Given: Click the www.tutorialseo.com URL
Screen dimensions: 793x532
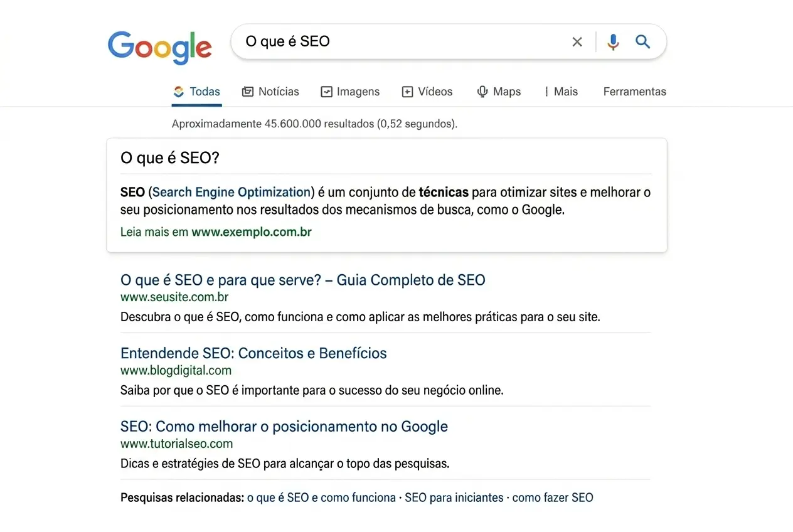Looking at the screenshot, I should 176,444.
